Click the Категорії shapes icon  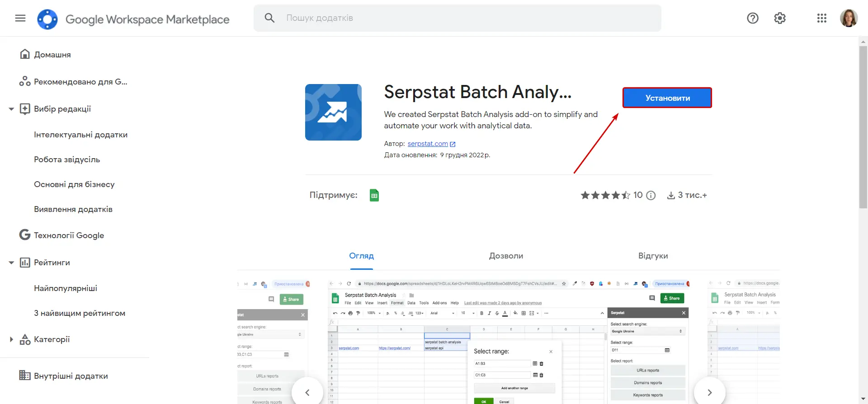pyautogui.click(x=25, y=339)
